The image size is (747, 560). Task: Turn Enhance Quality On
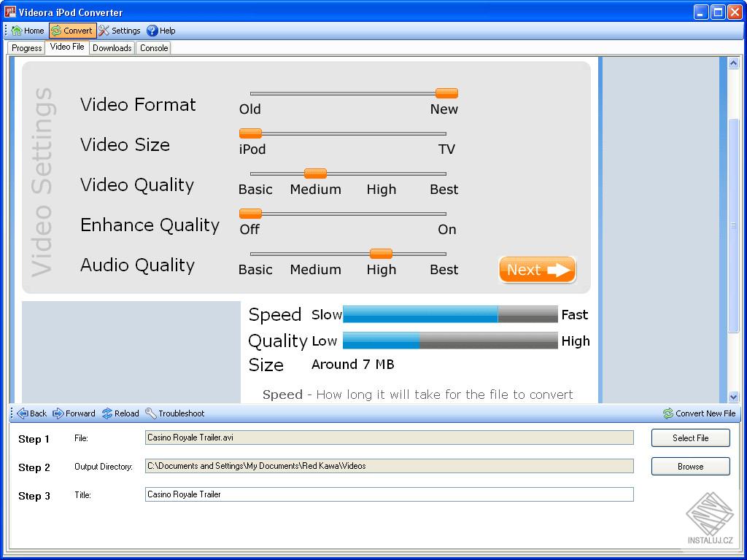point(447,229)
